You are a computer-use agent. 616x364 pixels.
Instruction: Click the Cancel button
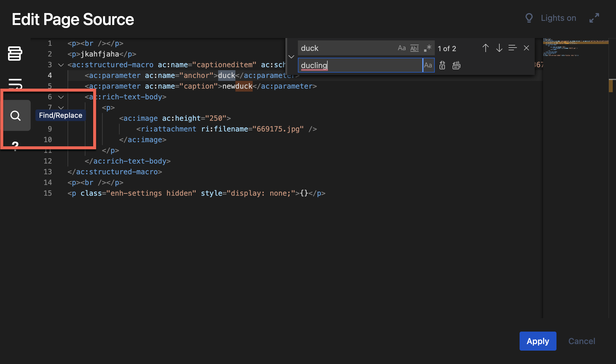pos(582,341)
